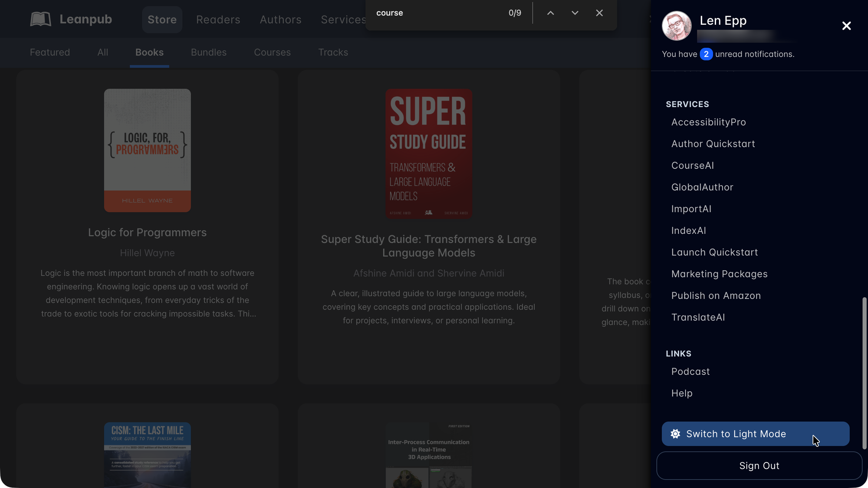Open Len Epp profile avatar
The height and width of the screenshot is (488, 868).
(676, 26)
